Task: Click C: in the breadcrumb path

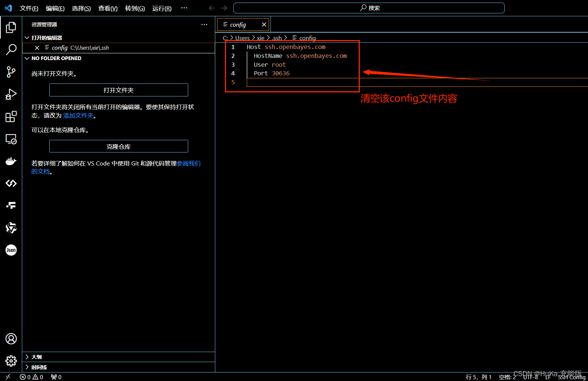Action: [x=225, y=38]
